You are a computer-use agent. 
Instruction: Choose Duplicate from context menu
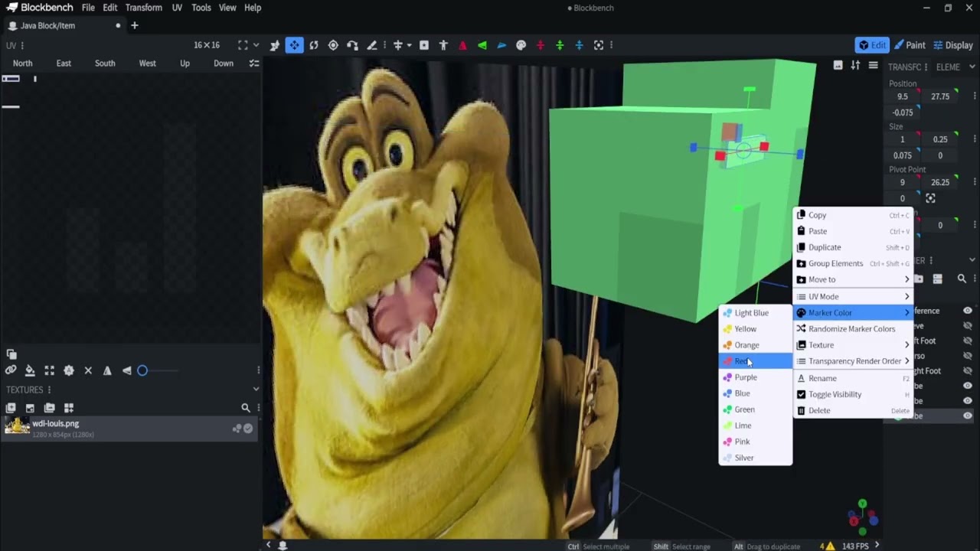(853, 247)
